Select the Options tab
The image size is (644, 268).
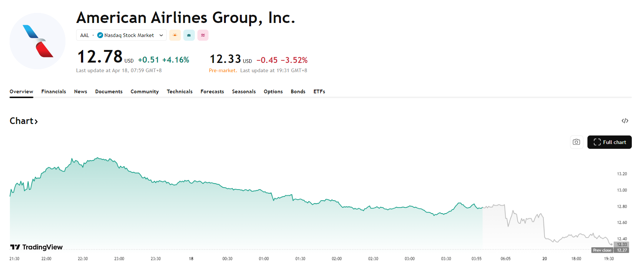tap(273, 91)
